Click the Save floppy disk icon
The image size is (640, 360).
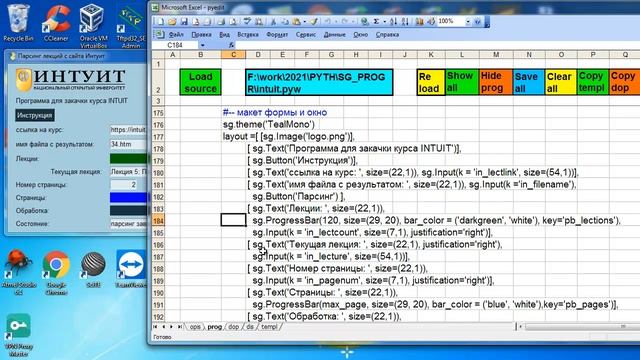[184, 21]
